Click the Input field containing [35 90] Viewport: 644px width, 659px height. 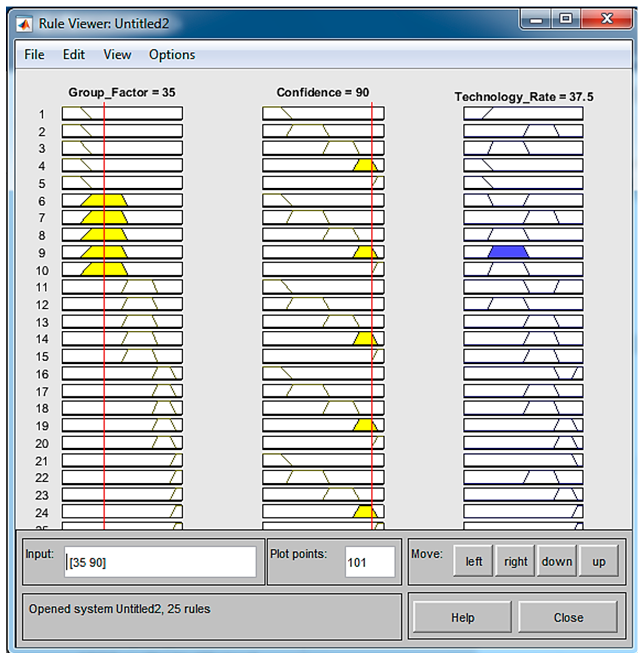[x=160, y=562]
